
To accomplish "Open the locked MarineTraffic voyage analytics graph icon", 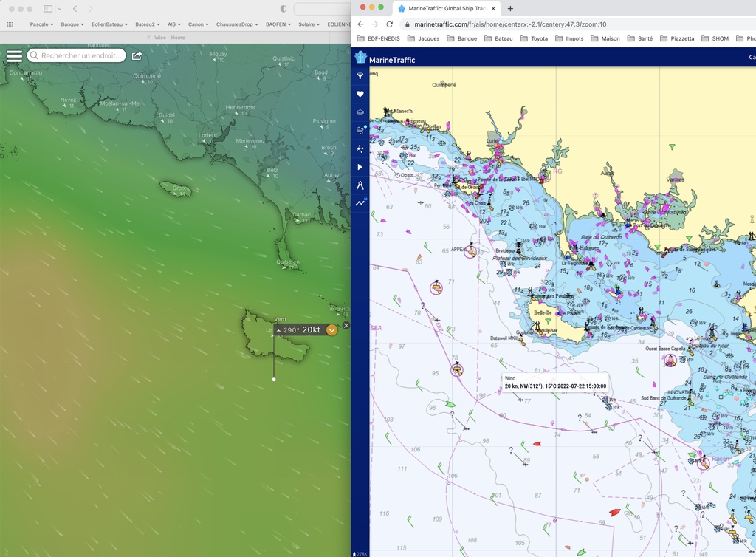I will click(x=360, y=203).
